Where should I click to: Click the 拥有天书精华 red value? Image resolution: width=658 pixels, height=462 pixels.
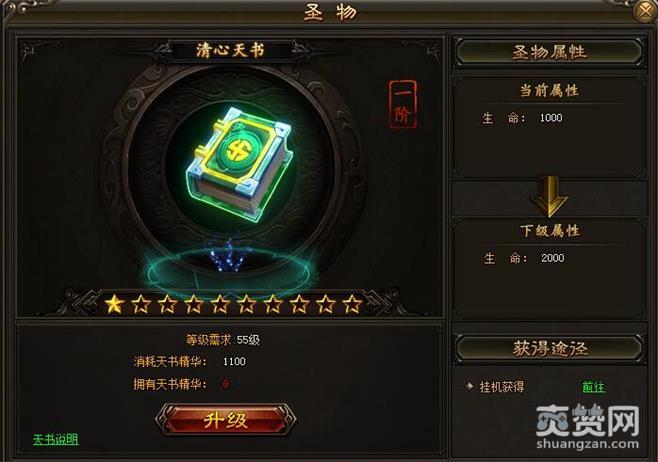pyautogui.click(x=226, y=384)
